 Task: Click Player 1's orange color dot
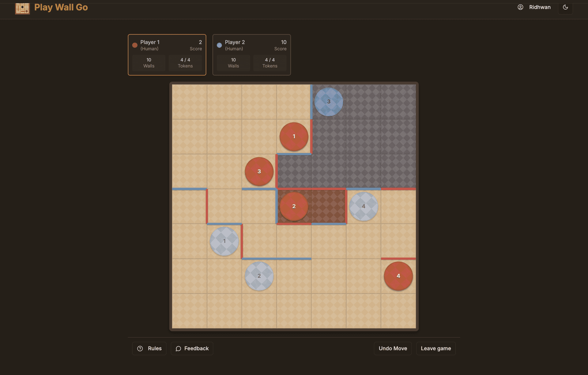(135, 45)
